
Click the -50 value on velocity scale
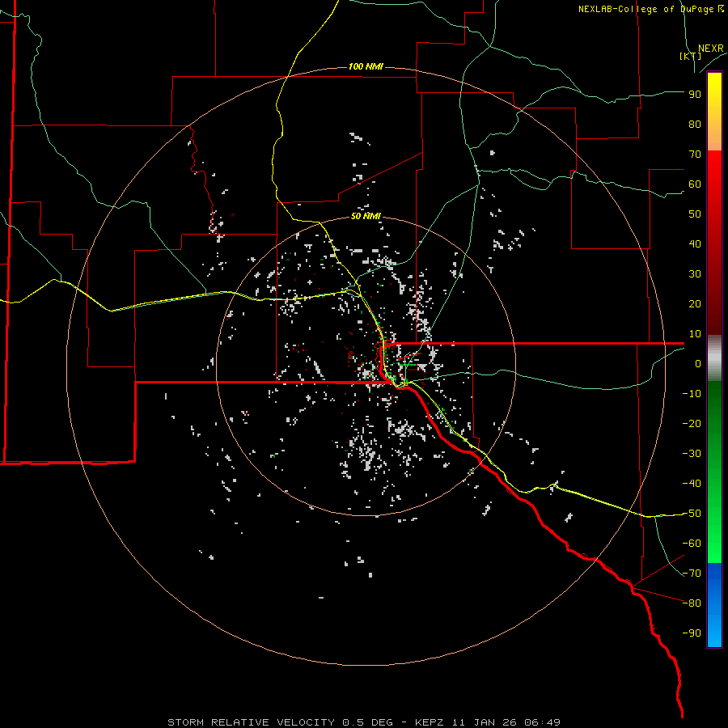click(692, 514)
